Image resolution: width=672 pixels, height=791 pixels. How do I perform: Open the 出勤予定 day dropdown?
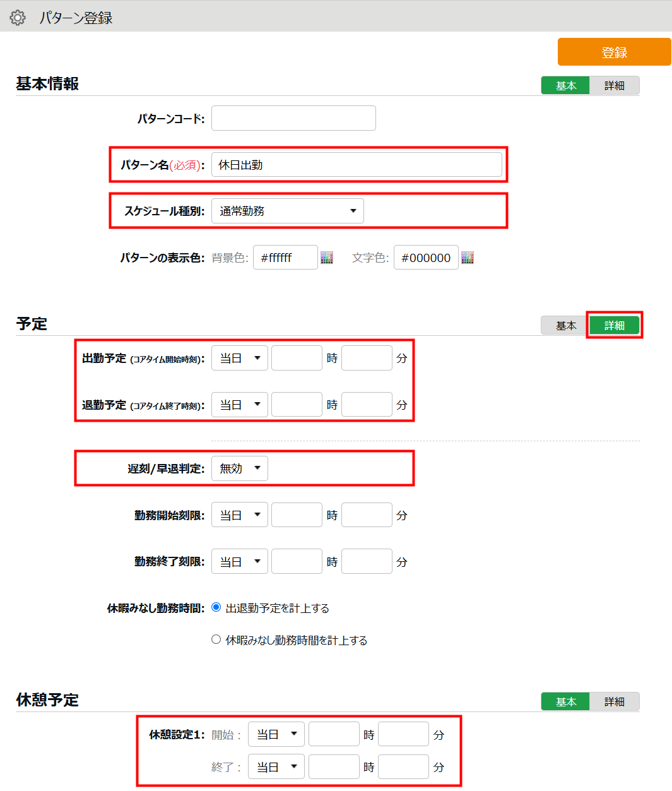click(x=240, y=358)
